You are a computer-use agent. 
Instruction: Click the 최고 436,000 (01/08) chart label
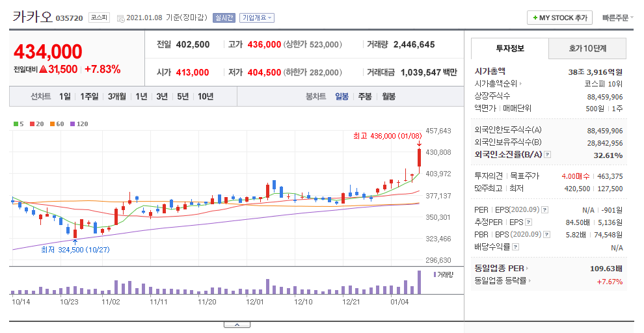point(387,135)
